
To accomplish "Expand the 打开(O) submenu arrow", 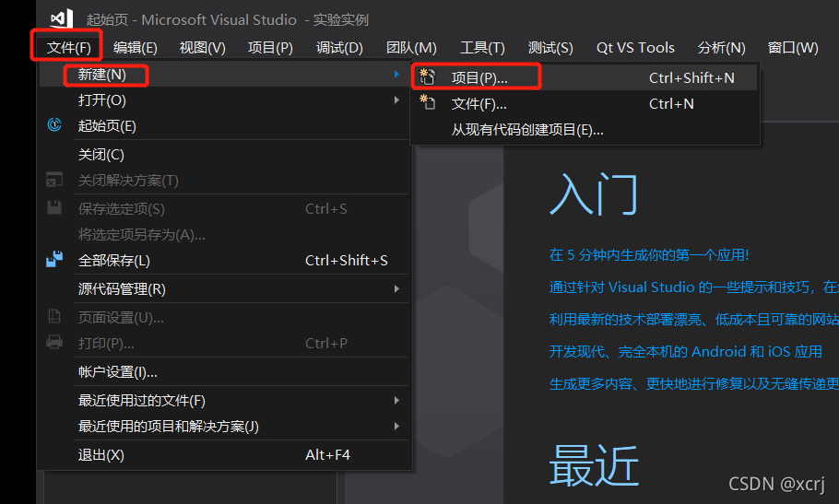I will click(x=396, y=100).
